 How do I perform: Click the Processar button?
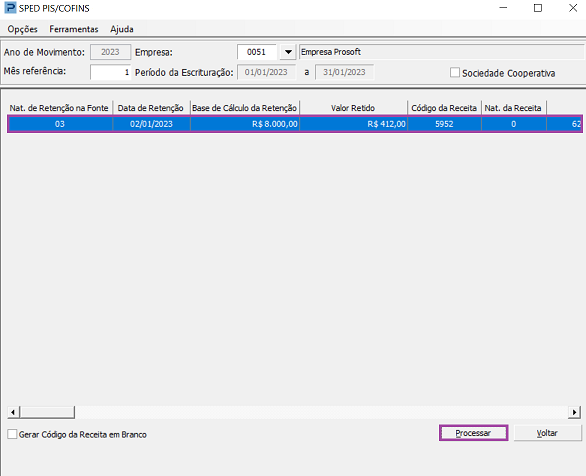[473, 433]
